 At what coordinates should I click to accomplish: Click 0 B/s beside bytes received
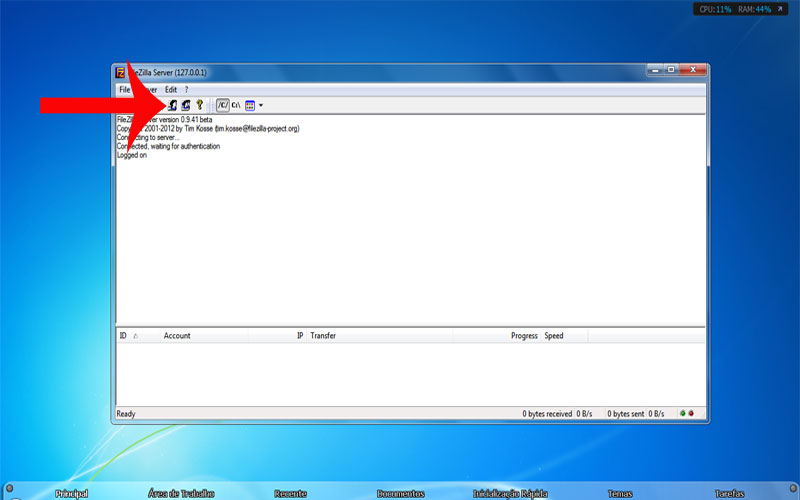click(584, 414)
